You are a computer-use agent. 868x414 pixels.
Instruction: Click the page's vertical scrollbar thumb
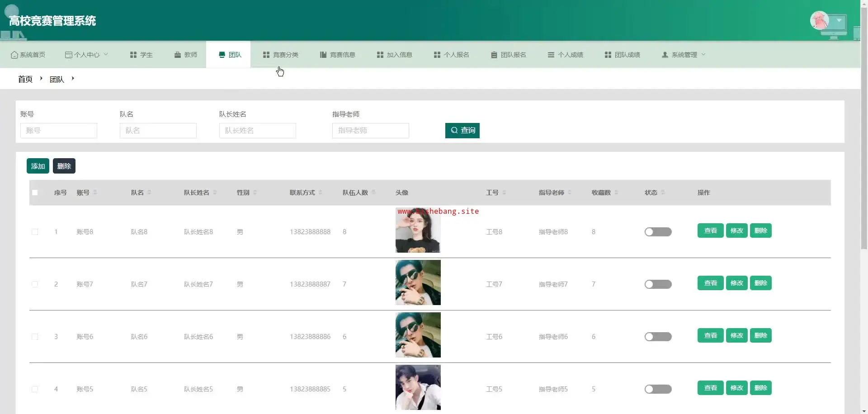[864, 128]
